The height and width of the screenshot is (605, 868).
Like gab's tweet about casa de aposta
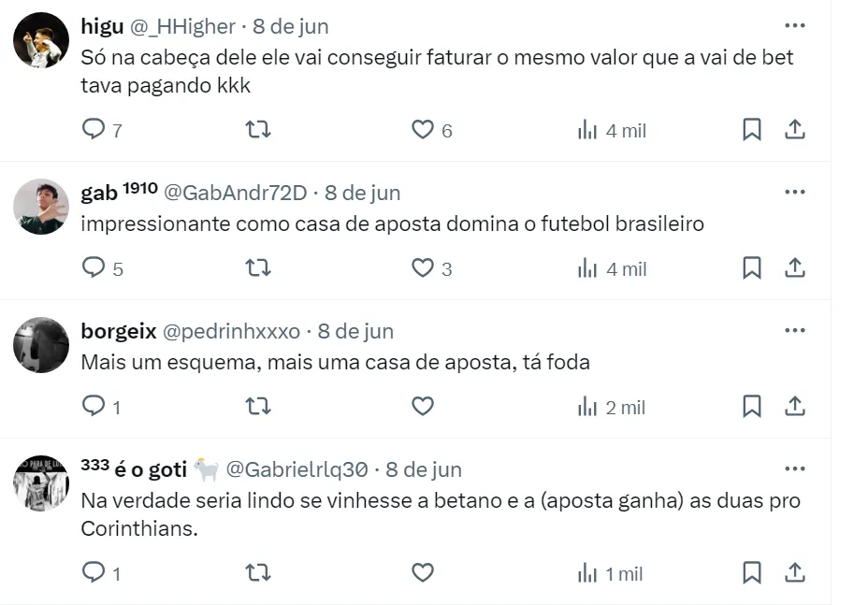423,268
